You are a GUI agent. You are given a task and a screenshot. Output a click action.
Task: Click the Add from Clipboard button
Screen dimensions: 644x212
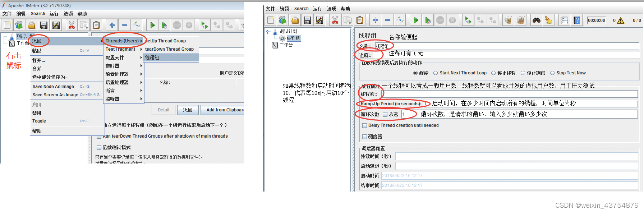point(223,110)
